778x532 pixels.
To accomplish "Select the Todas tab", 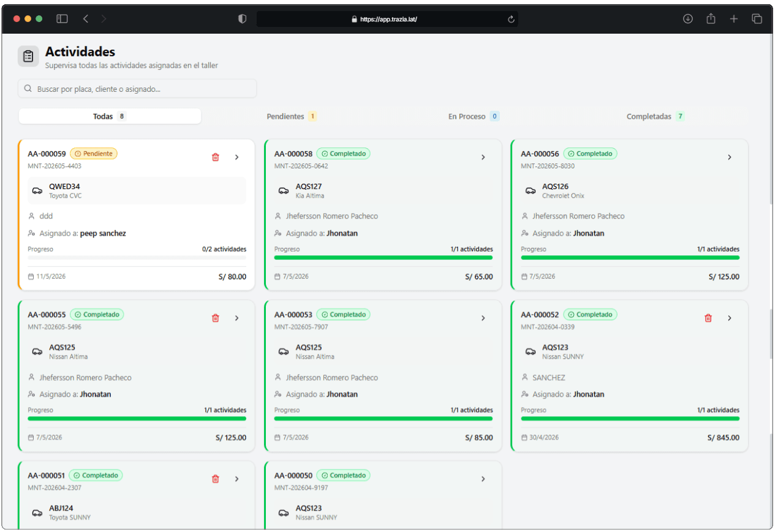I will (110, 116).
